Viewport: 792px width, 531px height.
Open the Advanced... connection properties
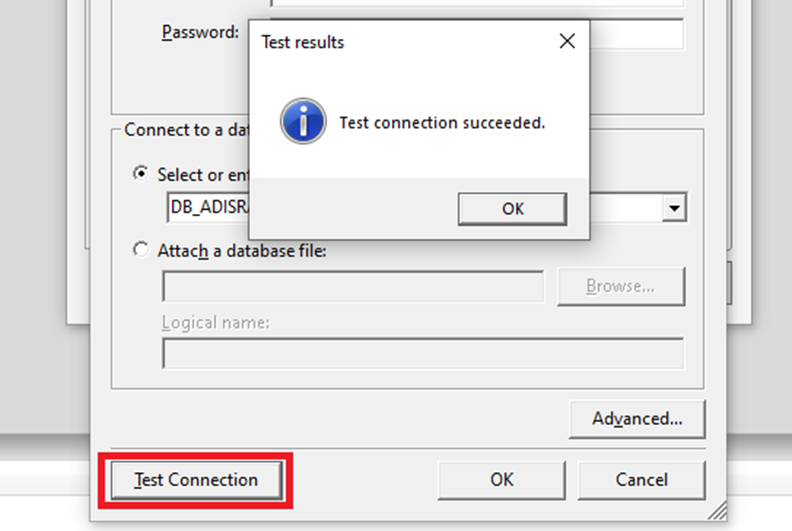637,419
